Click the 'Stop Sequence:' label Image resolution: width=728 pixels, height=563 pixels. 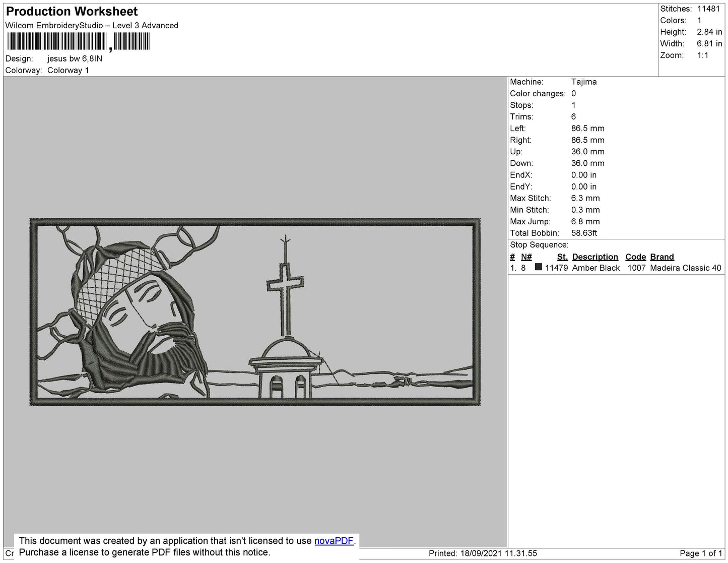click(539, 244)
